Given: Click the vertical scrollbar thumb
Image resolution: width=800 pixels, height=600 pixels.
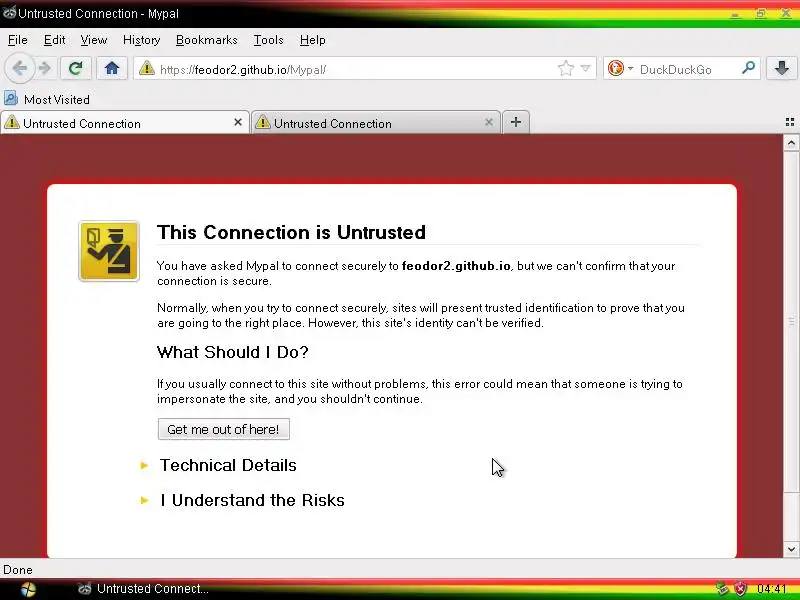Looking at the screenshot, I should coord(791,321).
